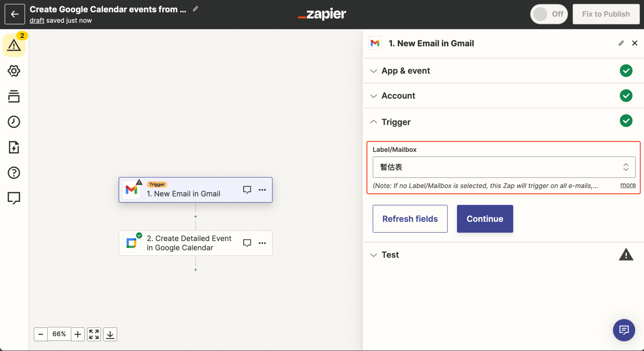Open the Zap settings gear in sidebar
Image resolution: width=644 pixels, height=351 pixels.
click(14, 71)
